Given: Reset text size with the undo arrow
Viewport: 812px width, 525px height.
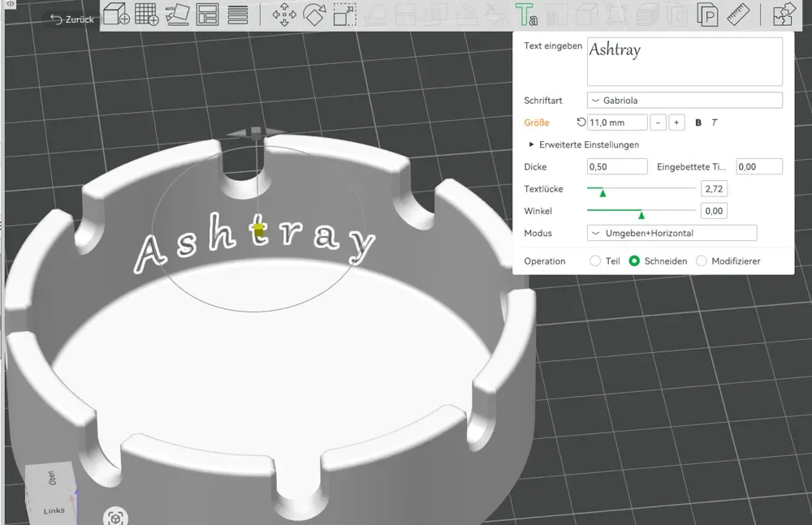Looking at the screenshot, I should 581,123.
